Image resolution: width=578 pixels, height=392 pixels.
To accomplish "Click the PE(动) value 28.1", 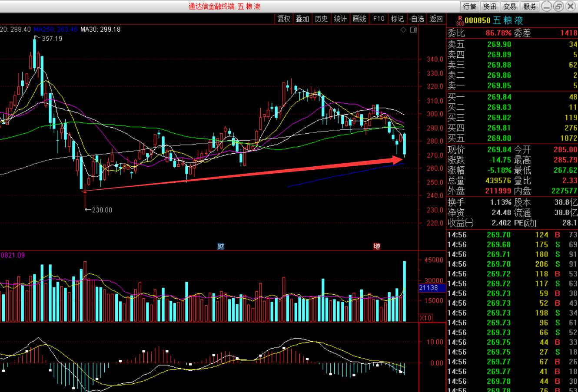I will point(570,223).
